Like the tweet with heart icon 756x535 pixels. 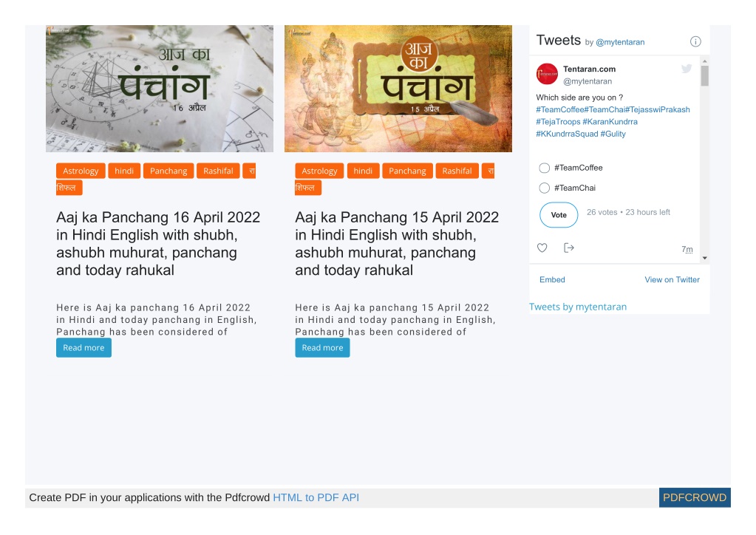[542, 248]
